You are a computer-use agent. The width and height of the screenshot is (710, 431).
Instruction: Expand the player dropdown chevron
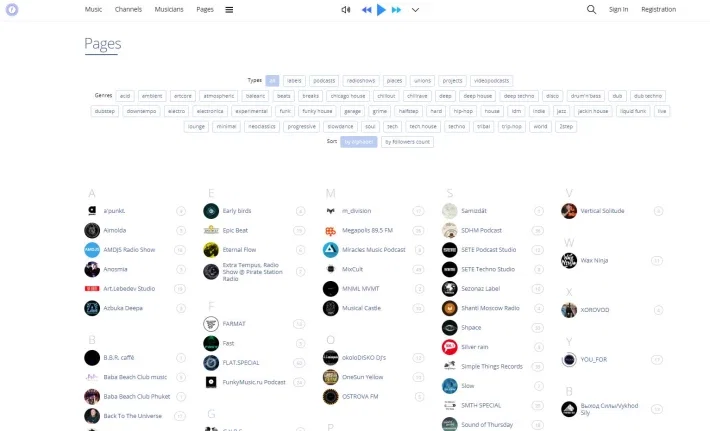point(415,10)
